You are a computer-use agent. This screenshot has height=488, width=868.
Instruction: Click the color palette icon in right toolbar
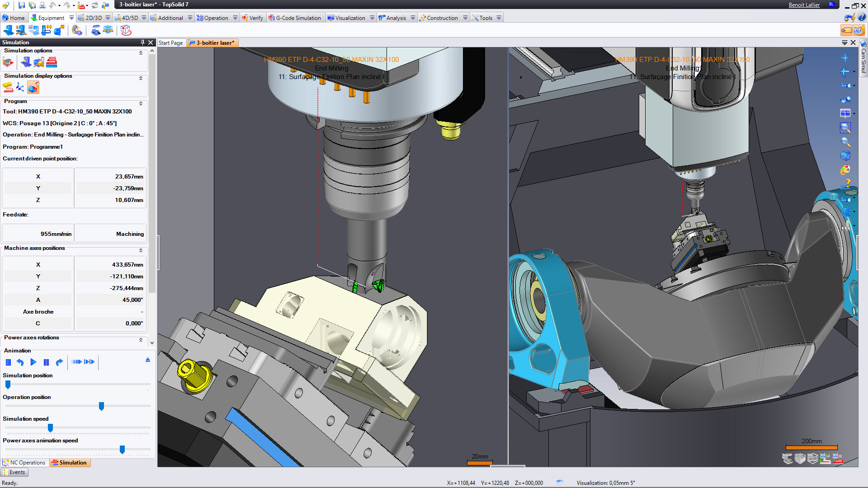point(845,170)
